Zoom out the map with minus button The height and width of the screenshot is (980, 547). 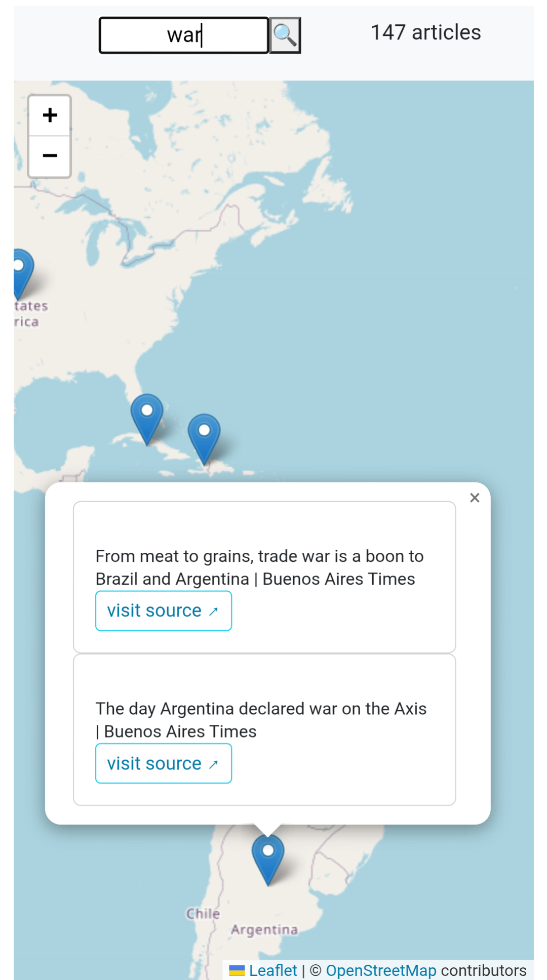coord(50,156)
